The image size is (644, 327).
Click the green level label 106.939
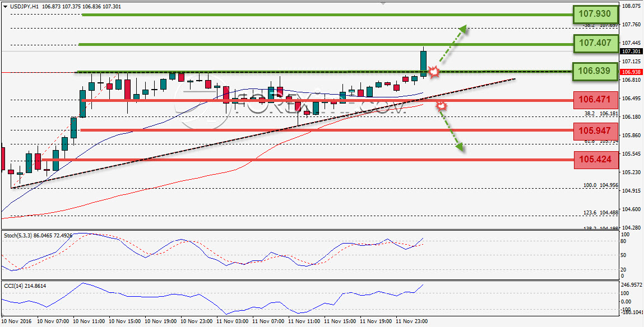pos(595,71)
